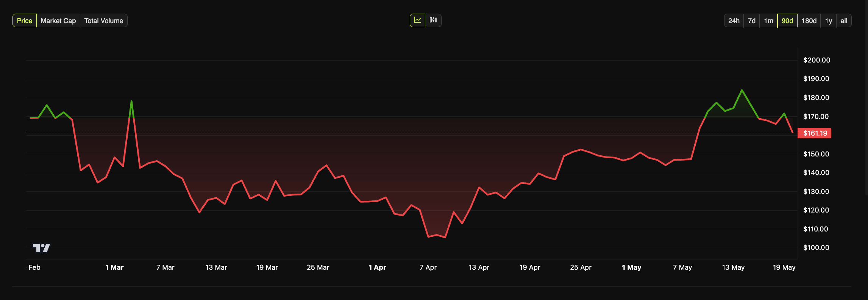Viewport: 868px width, 300px height.
Task: Select the 1 May axis label
Action: click(631, 267)
